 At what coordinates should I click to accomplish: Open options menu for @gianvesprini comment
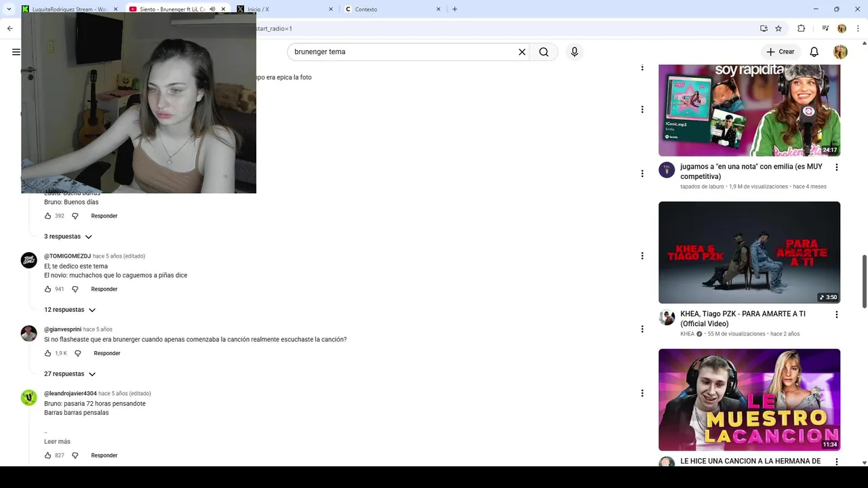(642, 329)
